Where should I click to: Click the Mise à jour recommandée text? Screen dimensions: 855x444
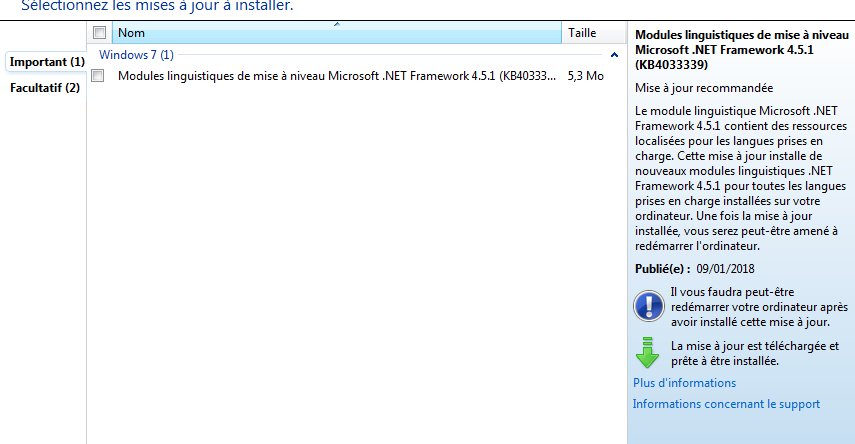(x=703, y=88)
